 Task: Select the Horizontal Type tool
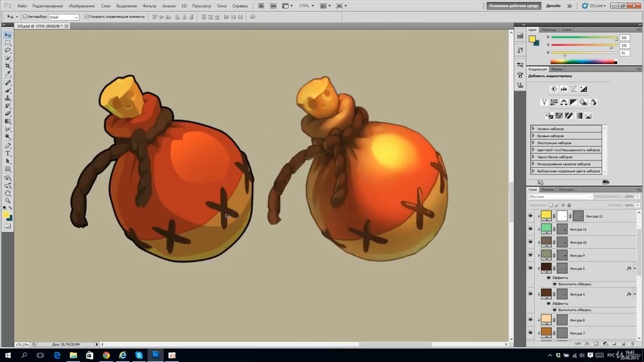tap(8, 153)
